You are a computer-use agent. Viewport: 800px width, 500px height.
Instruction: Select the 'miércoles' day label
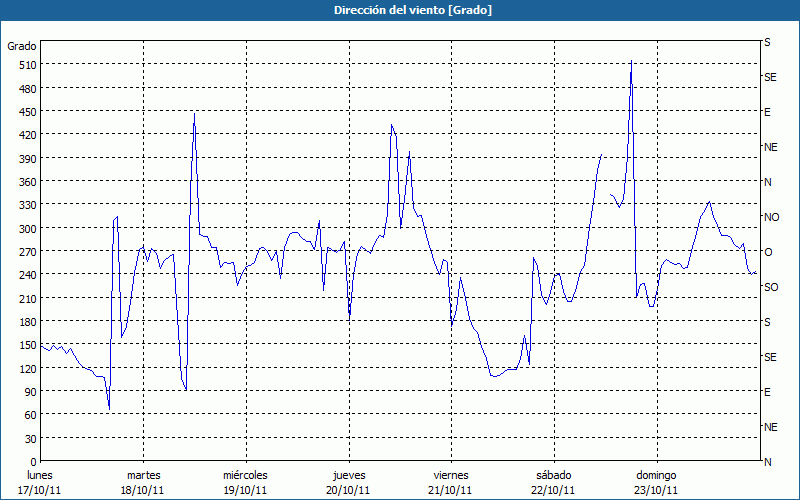245,475
